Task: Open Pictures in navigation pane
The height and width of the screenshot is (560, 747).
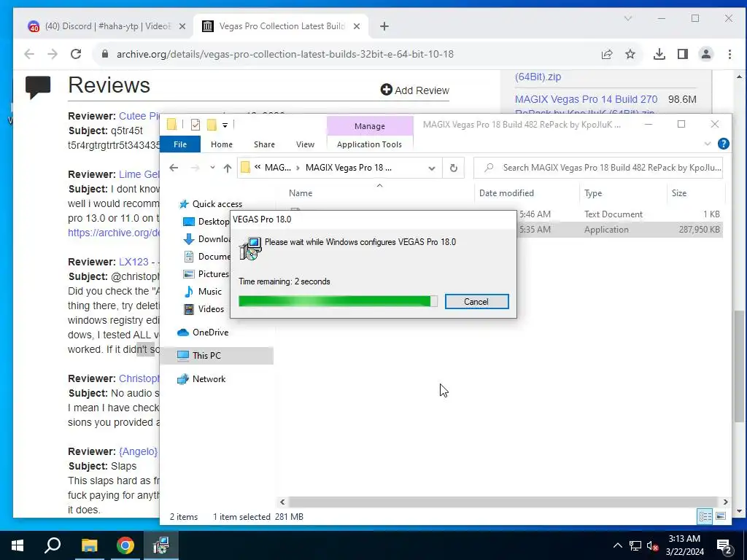Action: [206, 274]
